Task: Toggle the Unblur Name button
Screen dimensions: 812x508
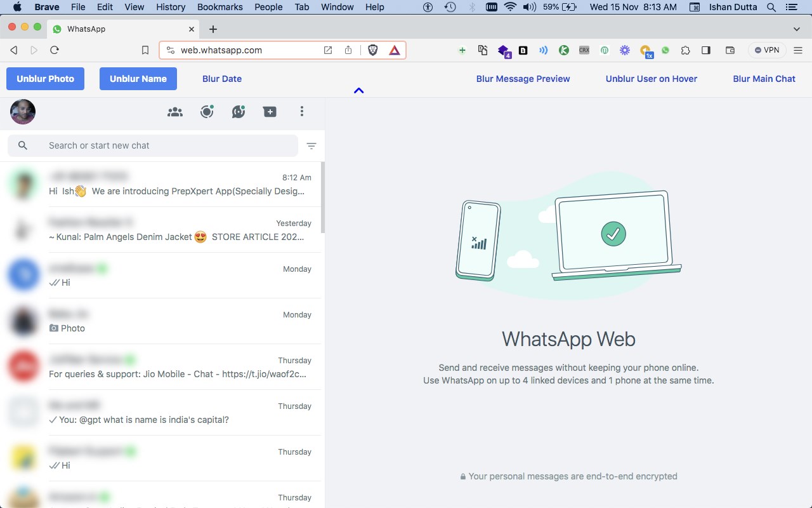Action: [138, 79]
